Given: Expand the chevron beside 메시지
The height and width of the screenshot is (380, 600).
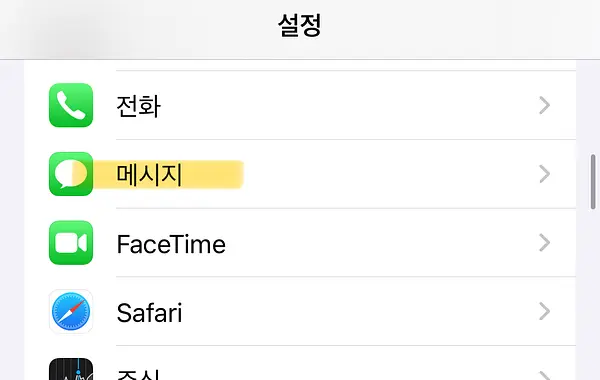Looking at the screenshot, I should coord(545,174).
